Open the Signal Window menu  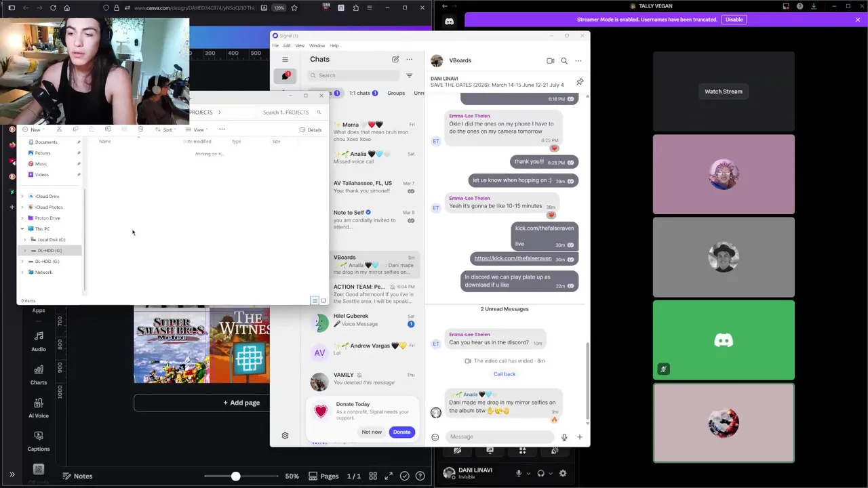[x=317, y=45]
